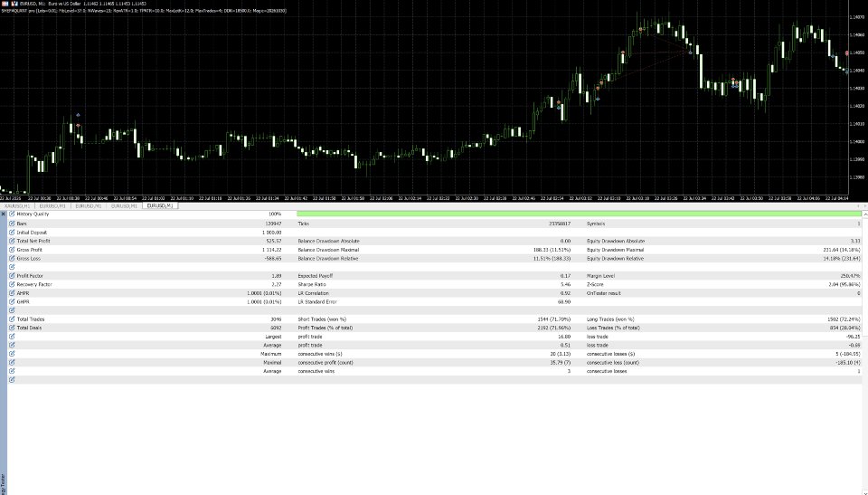Click the SHEFAQUANT pro parameters line on chart
Image resolution: width=868 pixels, height=495 pixels.
(144, 11)
